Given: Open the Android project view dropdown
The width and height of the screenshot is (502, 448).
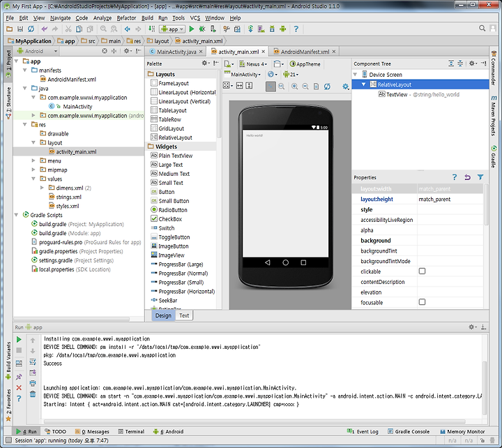Looking at the screenshot, I should [x=37, y=51].
